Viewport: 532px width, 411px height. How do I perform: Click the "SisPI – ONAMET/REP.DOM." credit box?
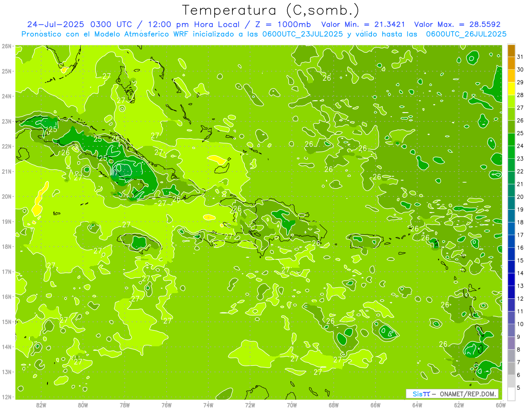(452, 394)
